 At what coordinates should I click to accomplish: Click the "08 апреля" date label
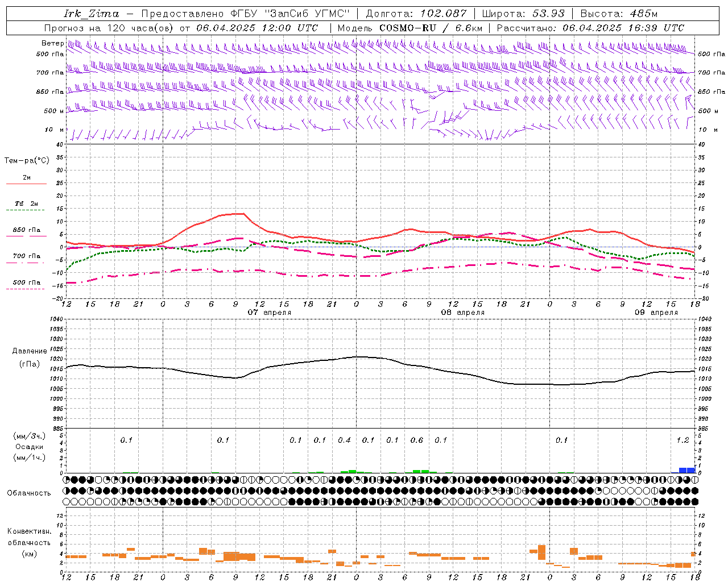[x=463, y=312]
